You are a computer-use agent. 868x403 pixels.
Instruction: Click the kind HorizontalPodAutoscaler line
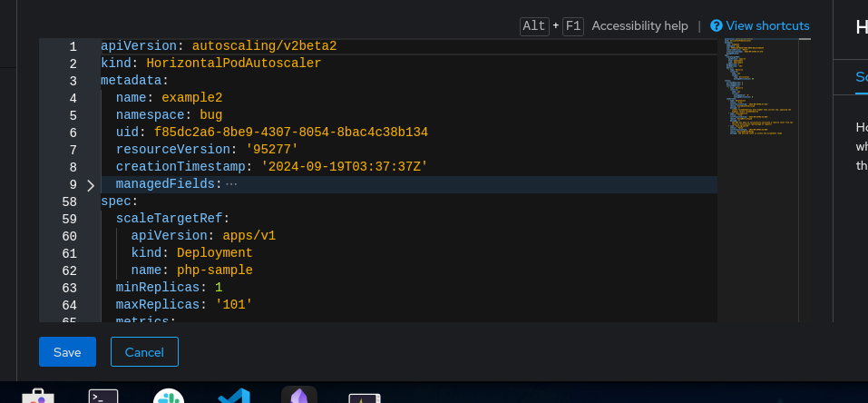point(210,64)
